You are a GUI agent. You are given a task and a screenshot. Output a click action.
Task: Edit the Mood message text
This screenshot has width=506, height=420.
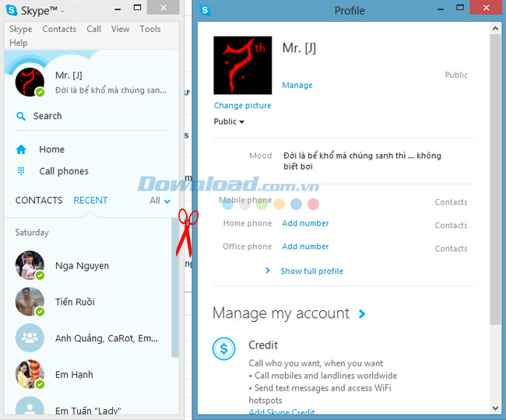coord(362,161)
